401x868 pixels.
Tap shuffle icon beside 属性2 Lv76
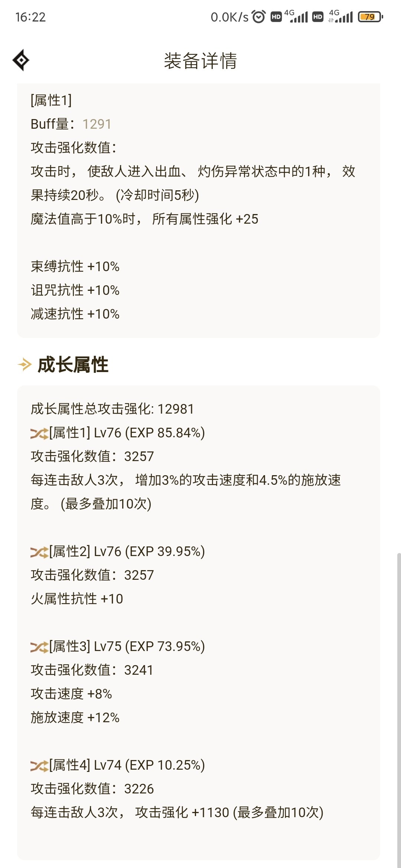point(39,552)
